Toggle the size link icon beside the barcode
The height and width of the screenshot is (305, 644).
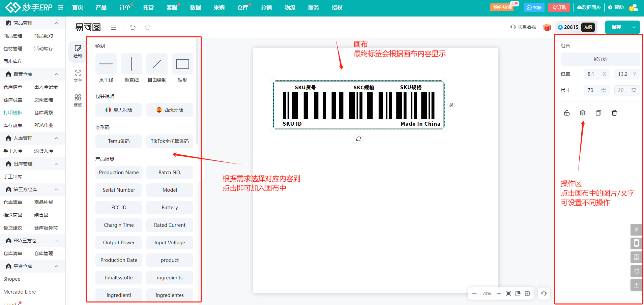click(451, 105)
